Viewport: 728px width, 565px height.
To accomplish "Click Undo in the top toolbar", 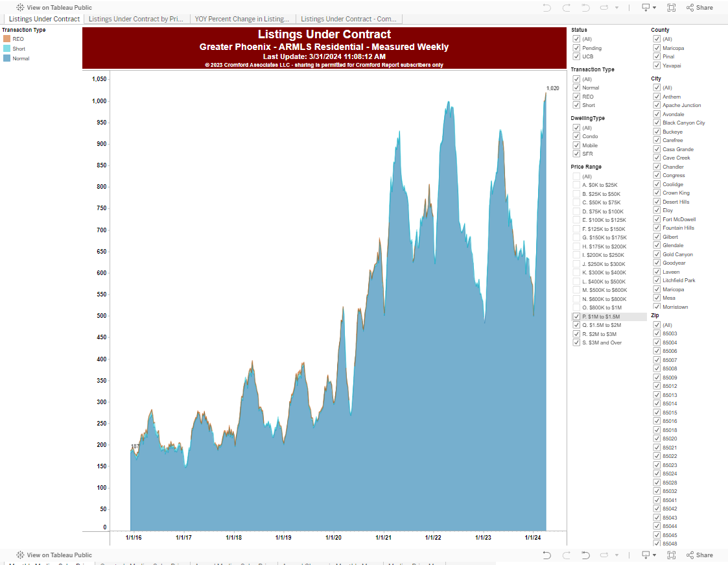I will point(547,8).
